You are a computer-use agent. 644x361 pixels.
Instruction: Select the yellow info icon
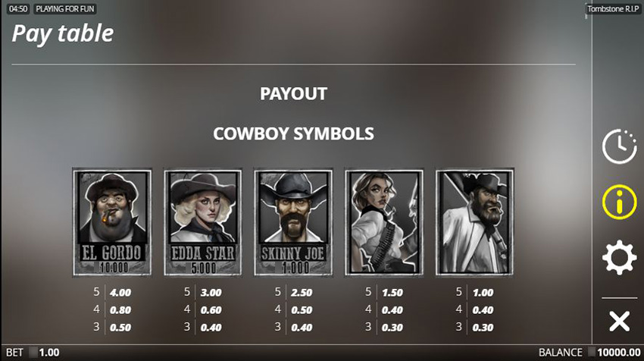619,202
